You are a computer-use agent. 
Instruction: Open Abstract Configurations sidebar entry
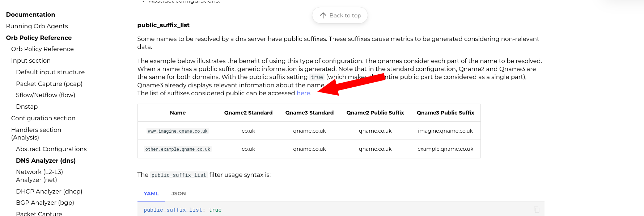click(51, 149)
